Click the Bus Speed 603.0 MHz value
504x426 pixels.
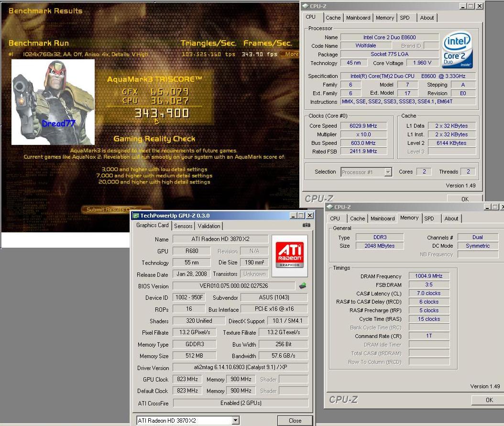363,143
